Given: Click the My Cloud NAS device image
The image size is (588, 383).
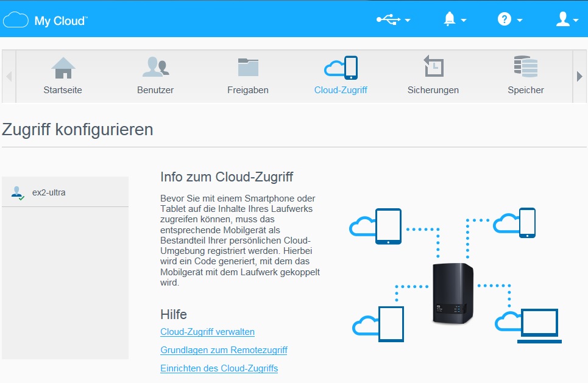Looking at the screenshot, I should click(453, 293).
